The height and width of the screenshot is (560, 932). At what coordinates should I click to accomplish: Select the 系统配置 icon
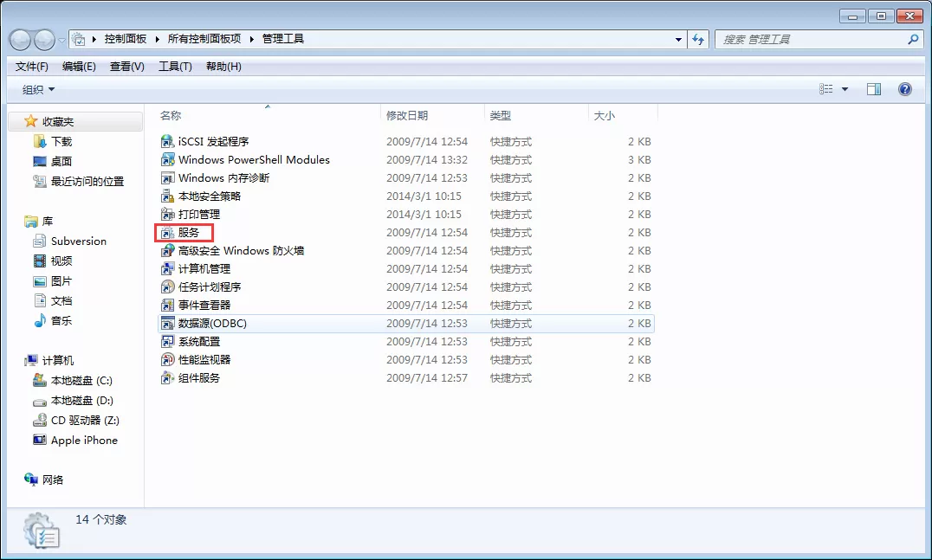point(168,342)
